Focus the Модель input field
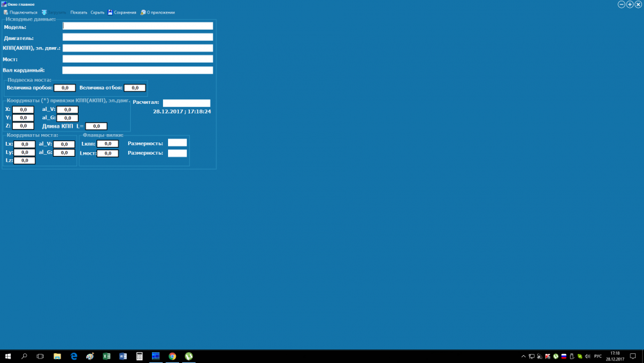The width and height of the screenshot is (644, 363). pyautogui.click(x=138, y=26)
